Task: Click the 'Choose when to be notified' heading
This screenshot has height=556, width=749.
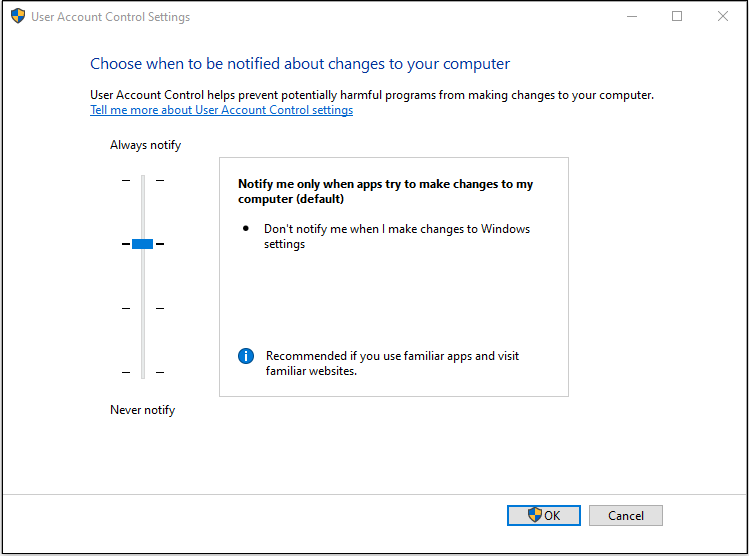Action: (x=300, y=64)
